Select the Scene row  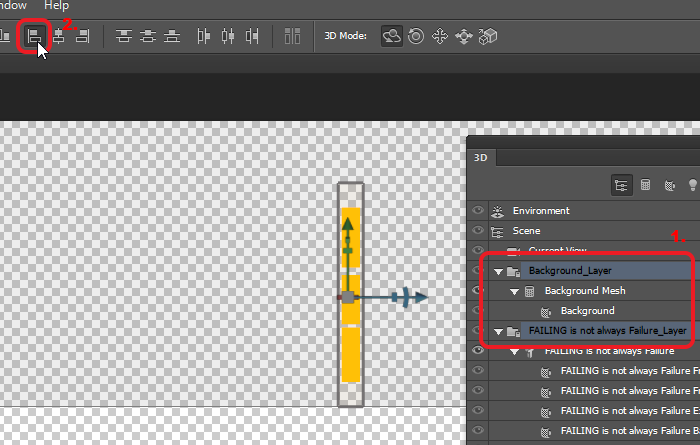click(x=594, y=230)
